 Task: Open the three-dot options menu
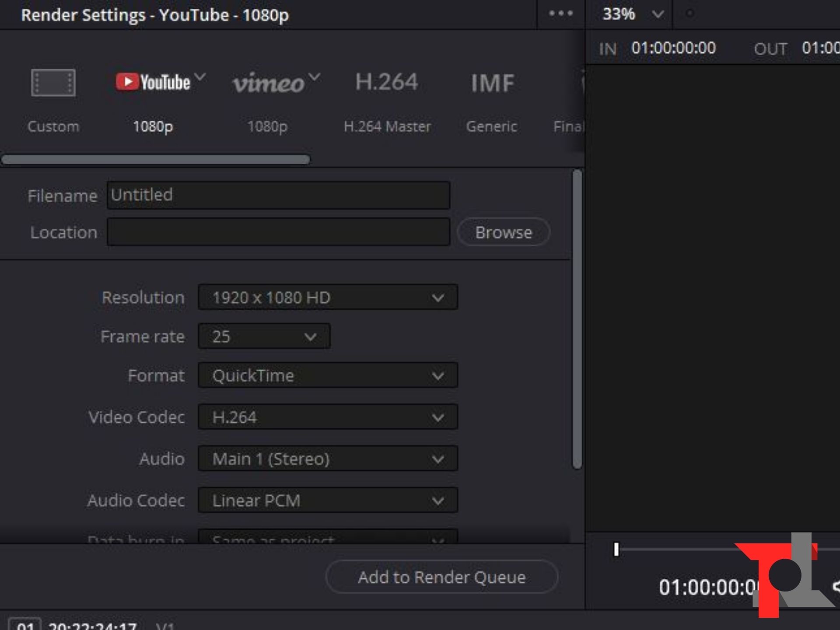(x=560, y=14)
